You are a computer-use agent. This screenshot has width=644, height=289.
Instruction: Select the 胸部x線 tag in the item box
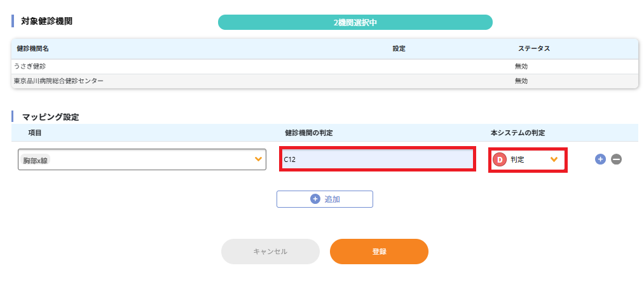pyautogui.click(x=35, y=161)
